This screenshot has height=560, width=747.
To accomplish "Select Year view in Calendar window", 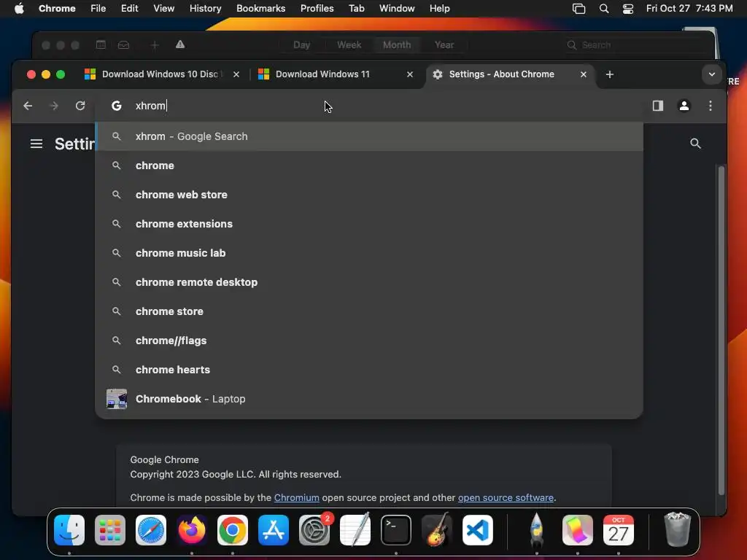I will pos(444,44).
